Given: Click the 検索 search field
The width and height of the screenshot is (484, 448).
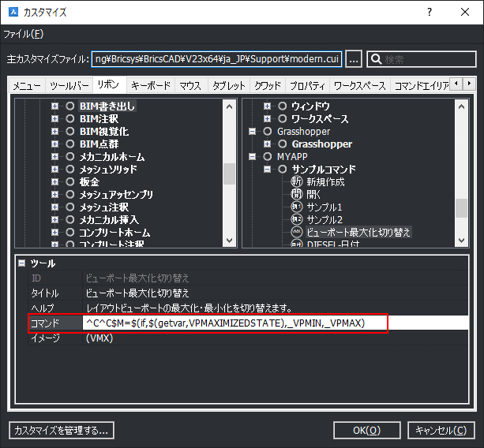Looking at the screenshot, I should click(x=422, y=59).
